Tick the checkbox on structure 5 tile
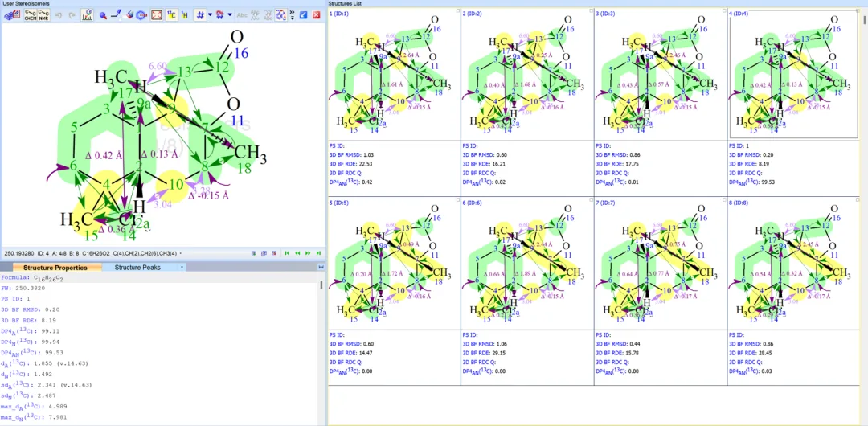The height and width of the screenshot is (426, 868). pos(458,200)
